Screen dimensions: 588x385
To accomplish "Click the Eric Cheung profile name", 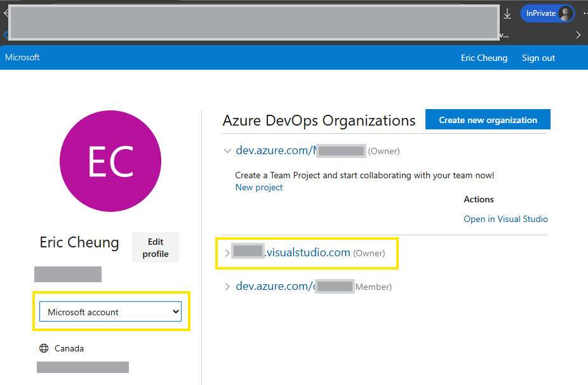I will (79, 242).
